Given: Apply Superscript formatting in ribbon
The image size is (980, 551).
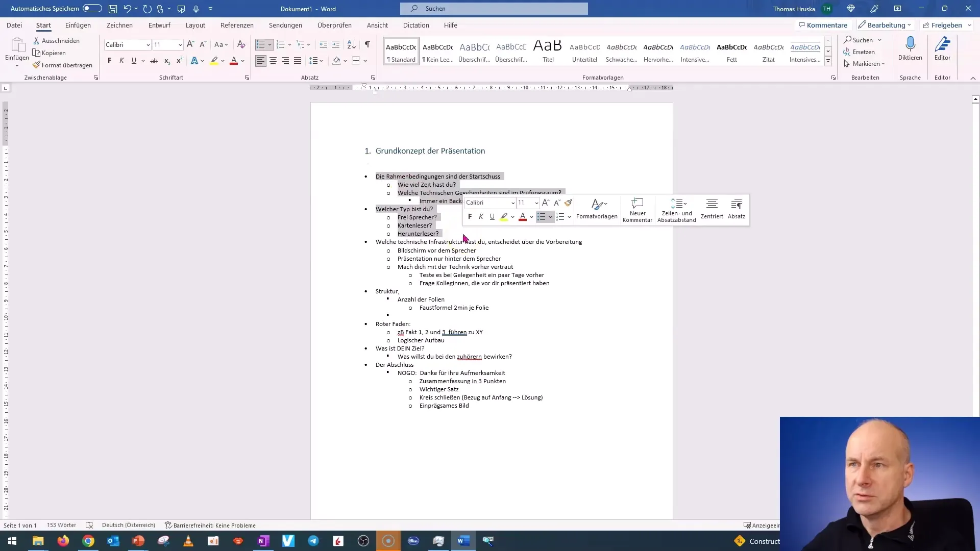Looking at the screenshot, I should coord(179,61).
